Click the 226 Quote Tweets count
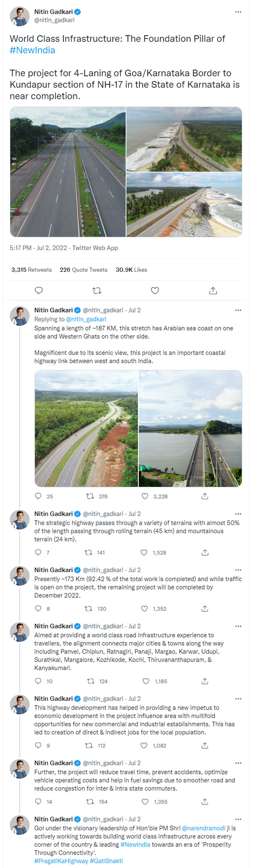Image resolution: width=257 pixels, height=868 pixels. coord(84,270)
